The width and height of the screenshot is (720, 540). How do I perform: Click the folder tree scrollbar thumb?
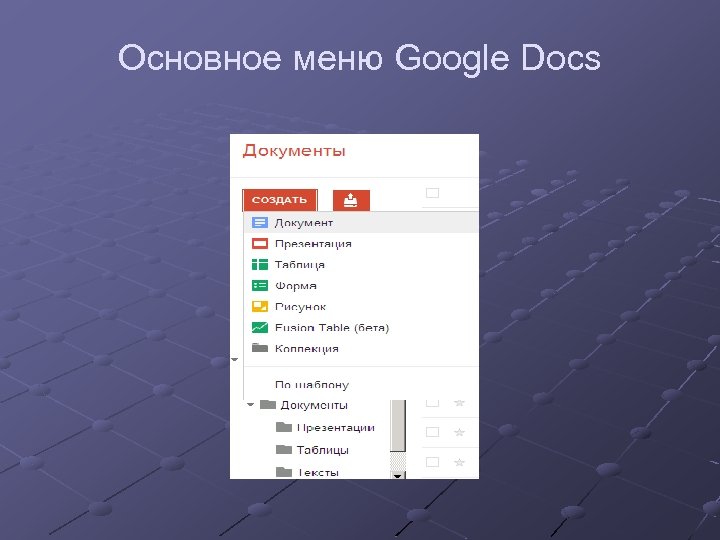[398, 426]
